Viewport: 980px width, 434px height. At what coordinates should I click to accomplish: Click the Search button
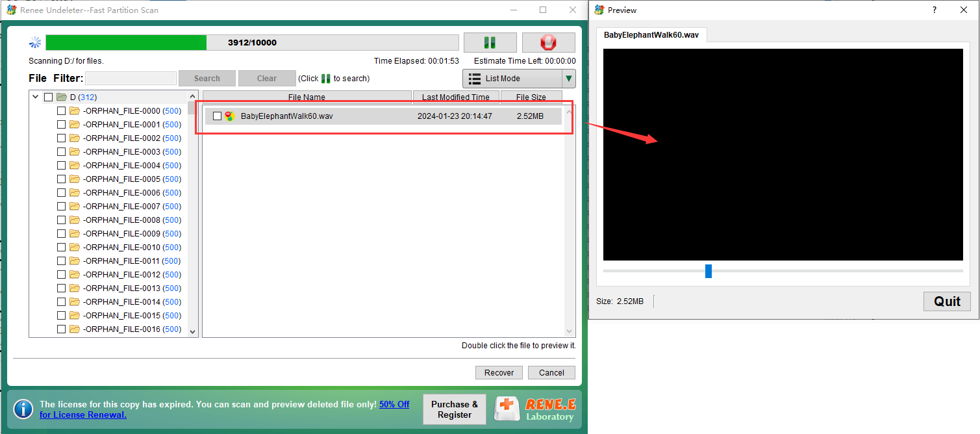click(207, 79)
